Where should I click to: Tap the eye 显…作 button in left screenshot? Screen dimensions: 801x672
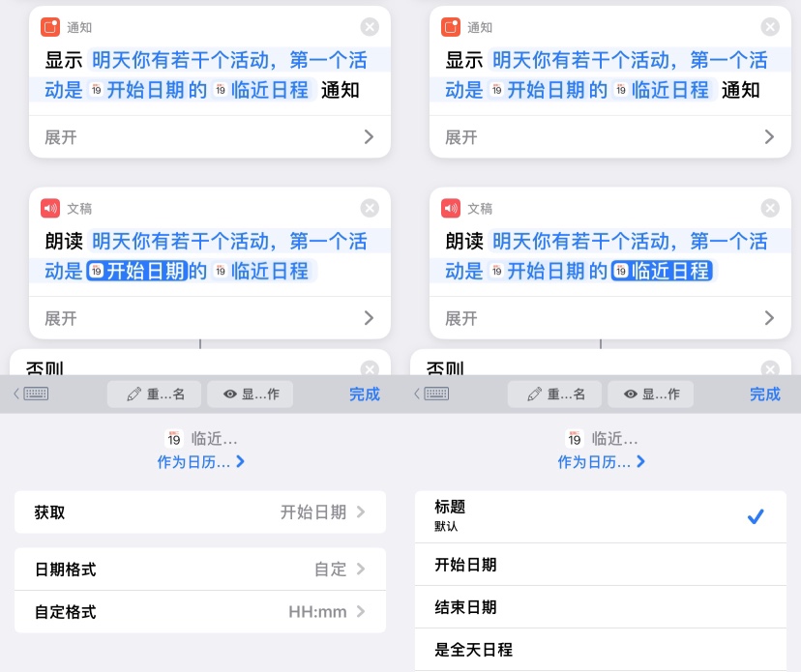tap(251, 394)
